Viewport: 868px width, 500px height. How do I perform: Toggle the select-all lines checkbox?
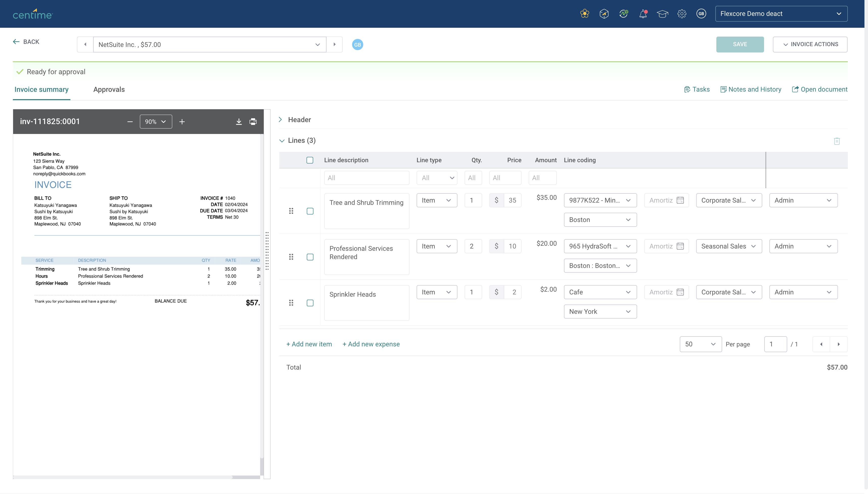(310, 160)
